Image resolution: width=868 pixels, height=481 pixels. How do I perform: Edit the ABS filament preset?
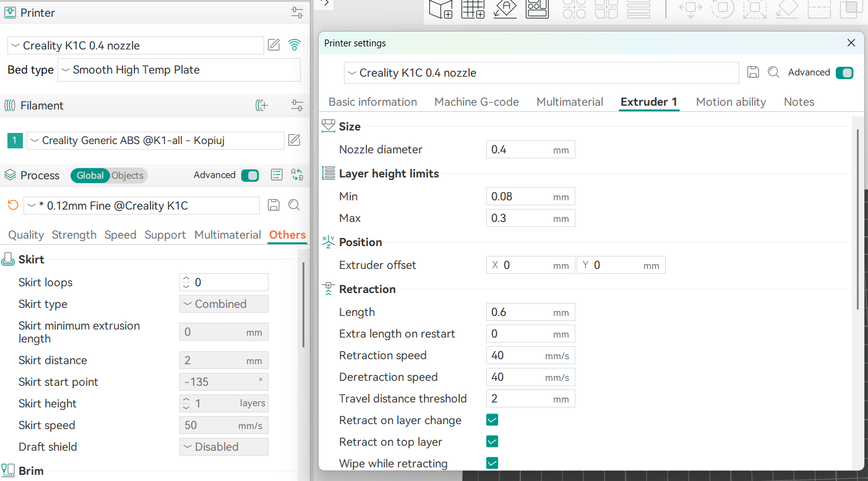pos(294,140)
